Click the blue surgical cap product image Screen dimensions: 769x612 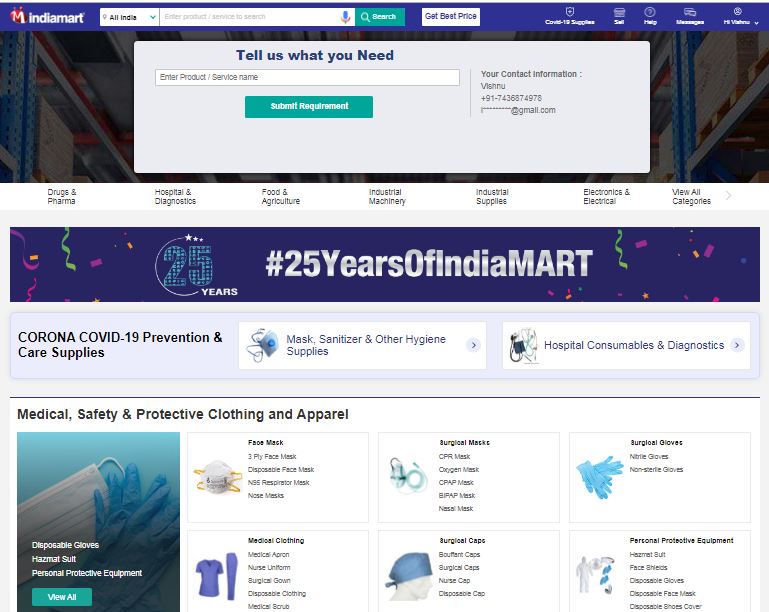(408, 576)
